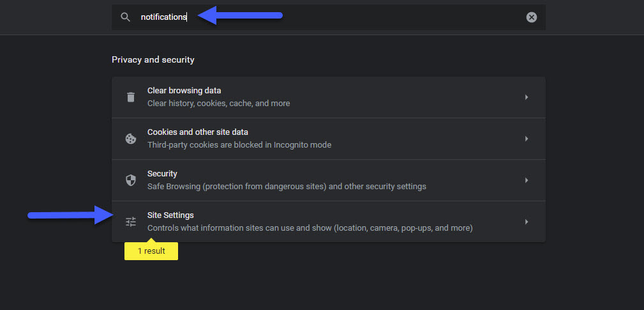644x310 pixels.
Task: Clear the search with the X icon
Action: [x=532, y=17]
